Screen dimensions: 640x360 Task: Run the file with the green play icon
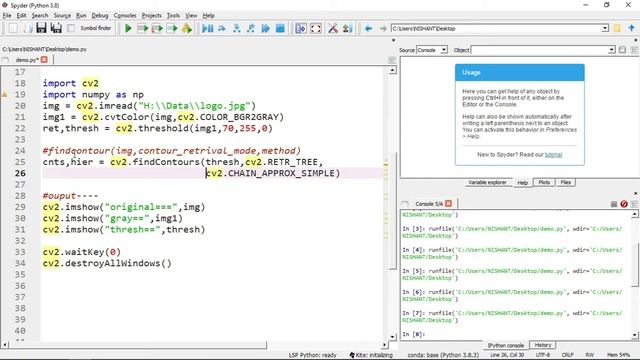click(x=128, y=29)
